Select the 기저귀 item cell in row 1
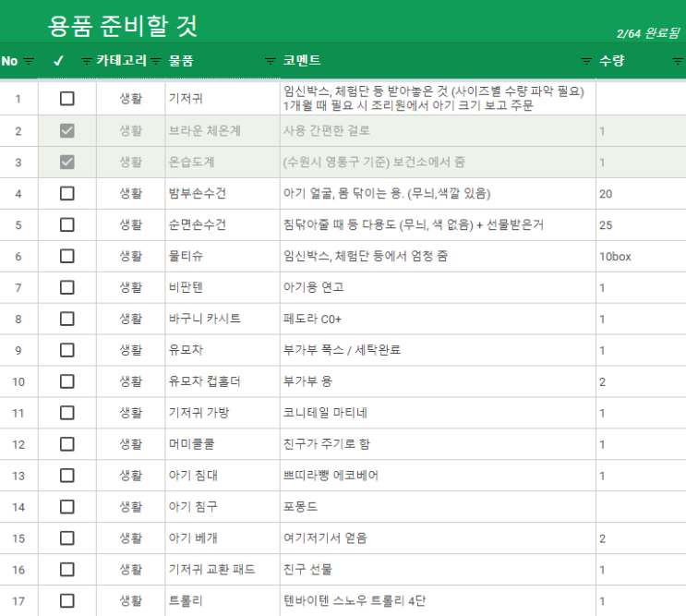The width and height of the screenshot is (686, 616). click(223, 99)
